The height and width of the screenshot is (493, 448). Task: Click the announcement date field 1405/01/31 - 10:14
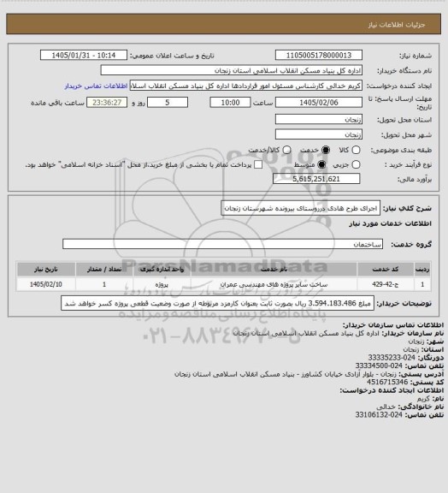click(x=84, y=55)
